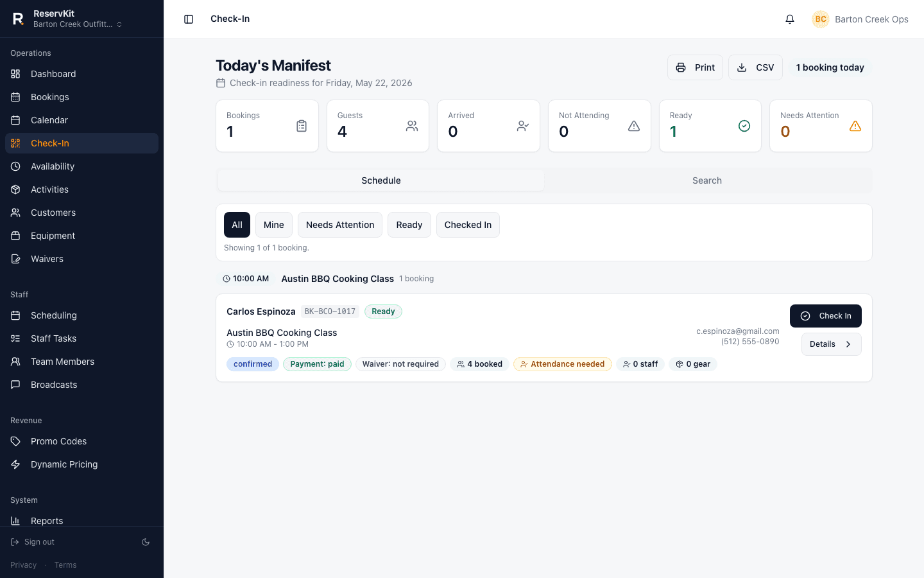This screenshot has height=578, width=924.
Task: Click the Not Attending warning icon
Action: (634, 126)
